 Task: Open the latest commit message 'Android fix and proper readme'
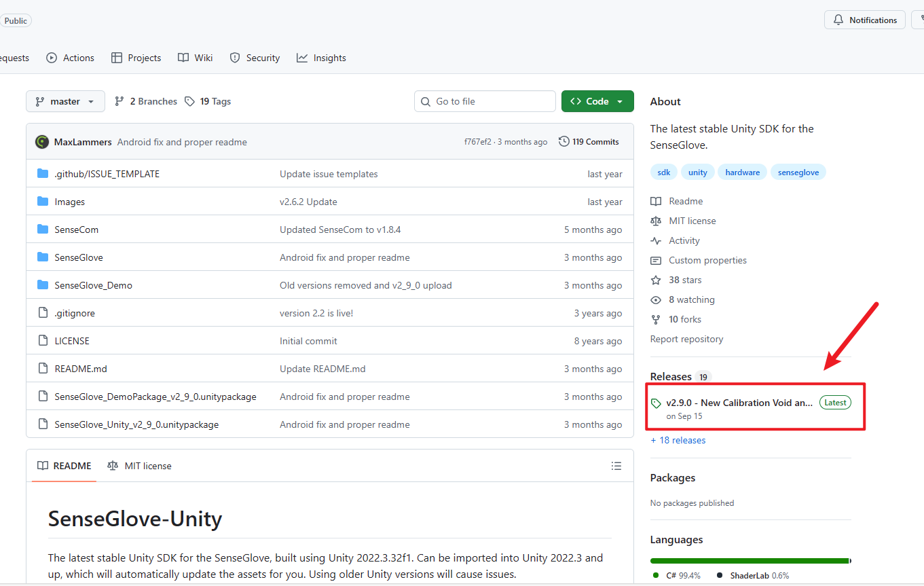pyautogui.click(x=182, y=142)
